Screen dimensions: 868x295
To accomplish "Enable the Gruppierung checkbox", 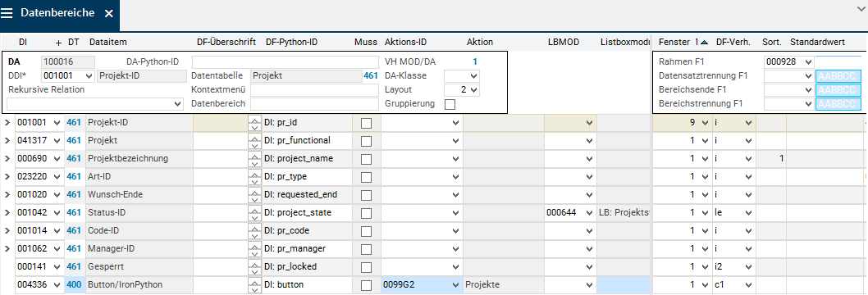I will [x=450, y=104].
